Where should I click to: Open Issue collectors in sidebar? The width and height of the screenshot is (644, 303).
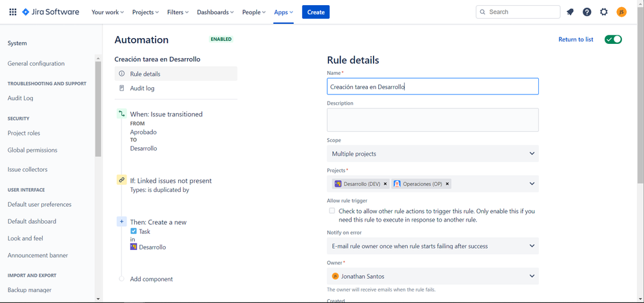point(28,169)
